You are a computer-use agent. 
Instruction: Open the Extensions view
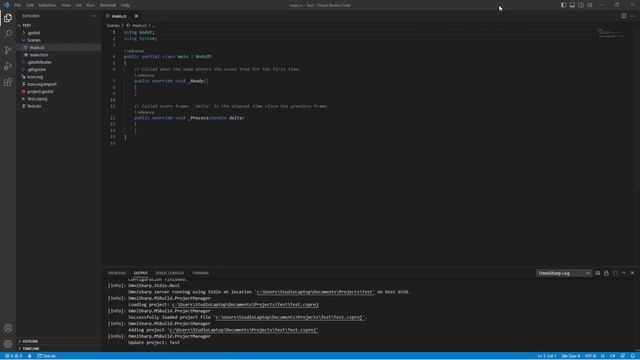pyautogui.click(x=8, y=82)
